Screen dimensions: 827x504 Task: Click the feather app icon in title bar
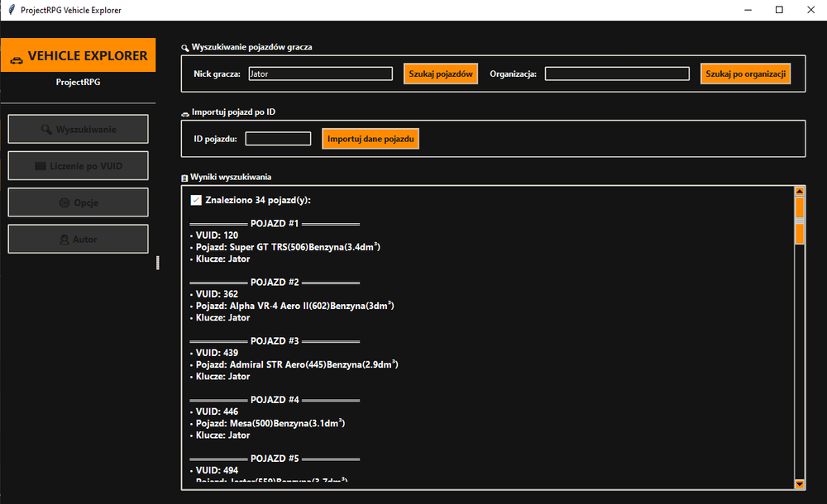pos(12,9)
